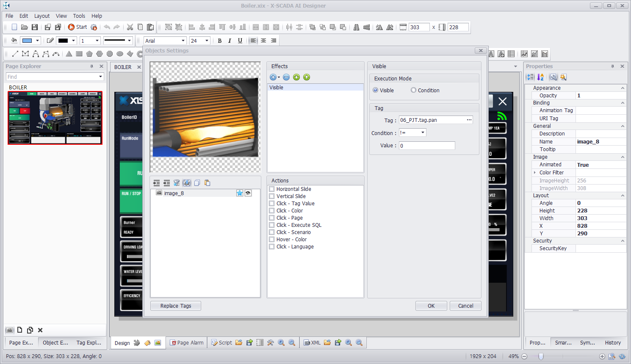Screen dimensions: 631x364
Task: Open the Condition operator dropdown
Action: (422, 133)
